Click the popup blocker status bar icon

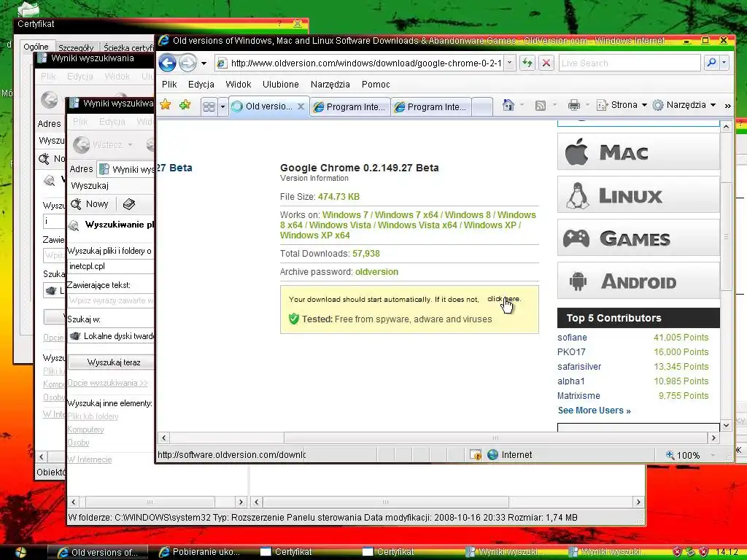point(476,455)
